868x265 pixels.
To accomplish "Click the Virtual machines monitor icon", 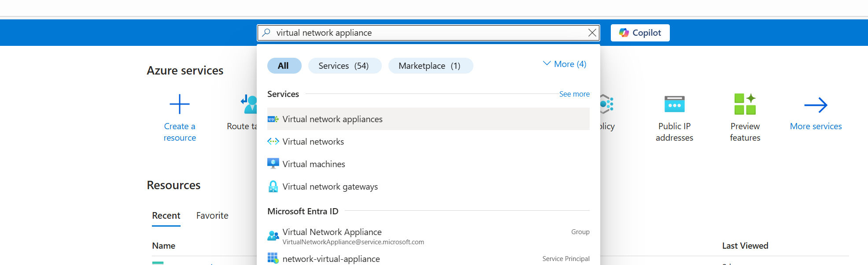I will (x=273, y=164).
